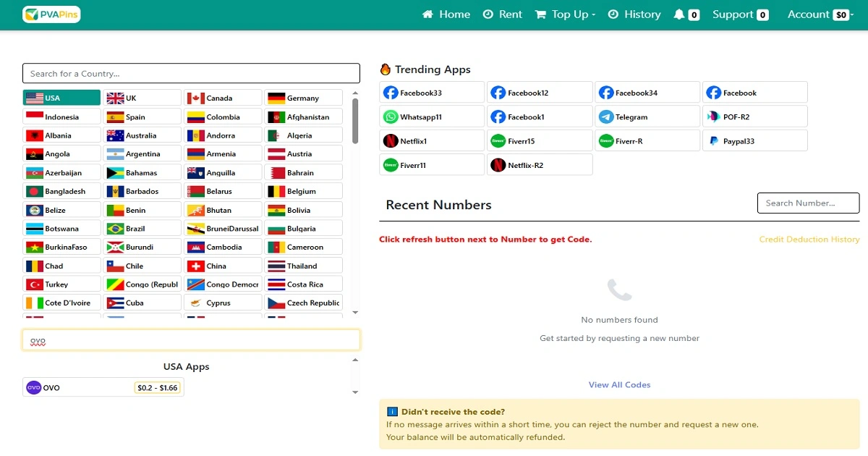Select Bulgaria in the country list

pyautogui.click(x=303, y=228)
